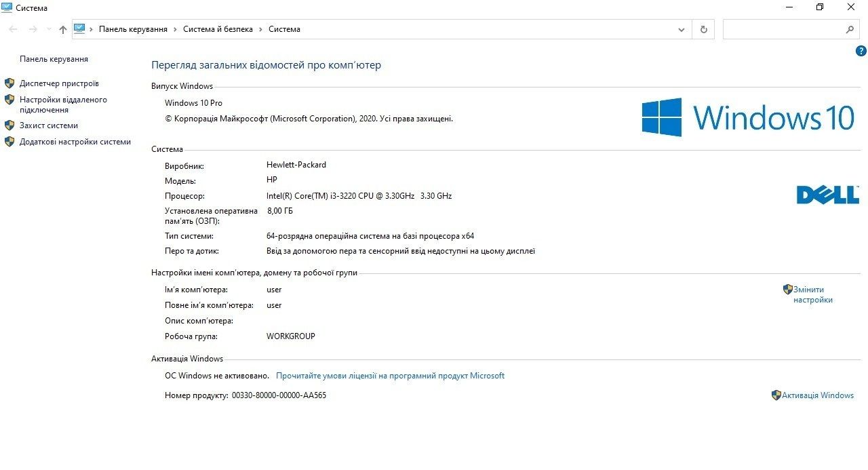
Task: Click the System window title bar icon
Action: tap(7, 7)
